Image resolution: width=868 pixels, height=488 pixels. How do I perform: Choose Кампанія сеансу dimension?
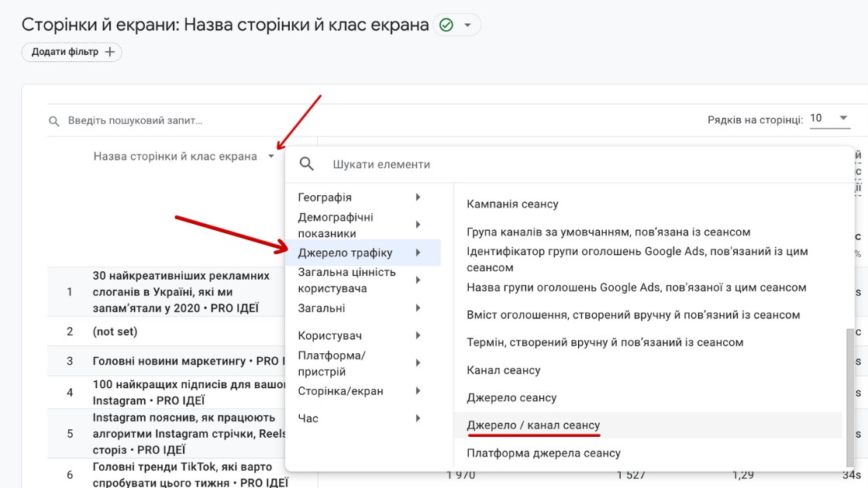(x=512, y=204)
